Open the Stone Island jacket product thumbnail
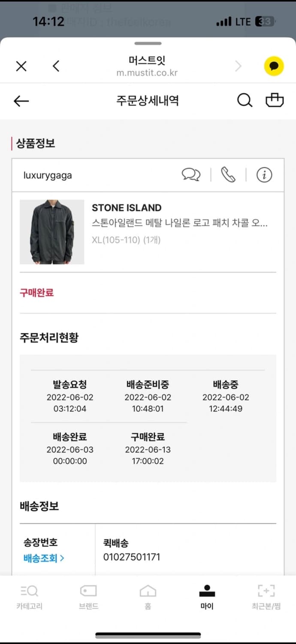This screenshot has width=296, height=644. pos(51,232)
